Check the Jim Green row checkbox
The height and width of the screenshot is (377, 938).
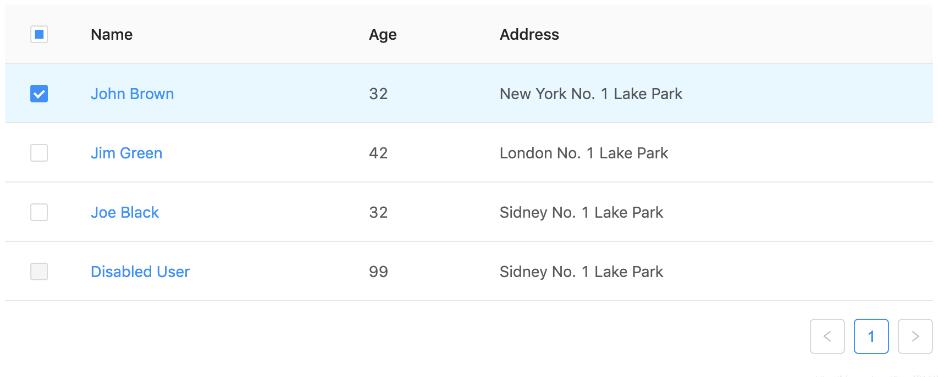point(39,153)
